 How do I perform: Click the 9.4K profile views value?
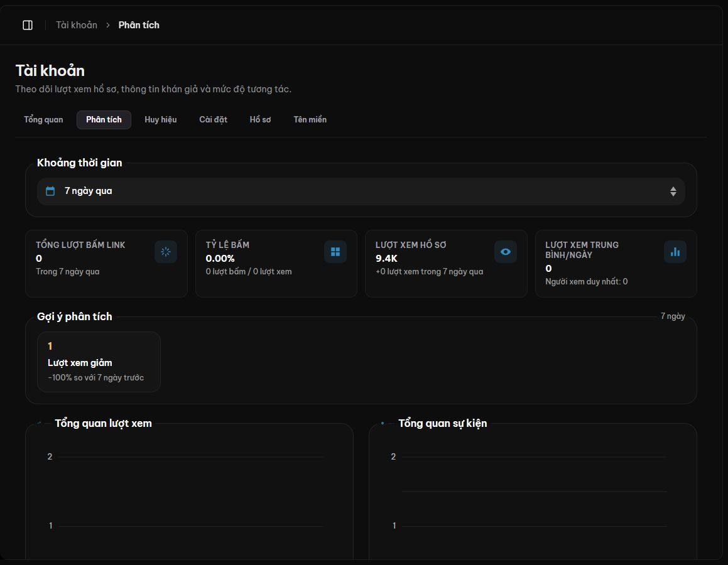coord(386,259)
